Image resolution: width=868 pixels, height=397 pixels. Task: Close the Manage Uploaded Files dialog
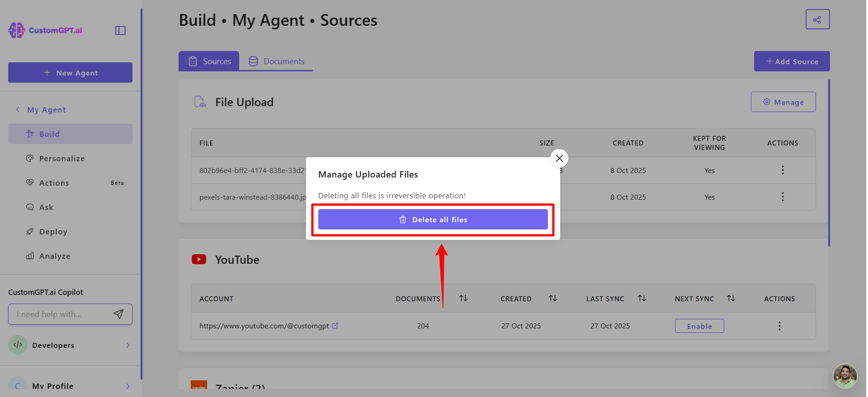(559, 158)
